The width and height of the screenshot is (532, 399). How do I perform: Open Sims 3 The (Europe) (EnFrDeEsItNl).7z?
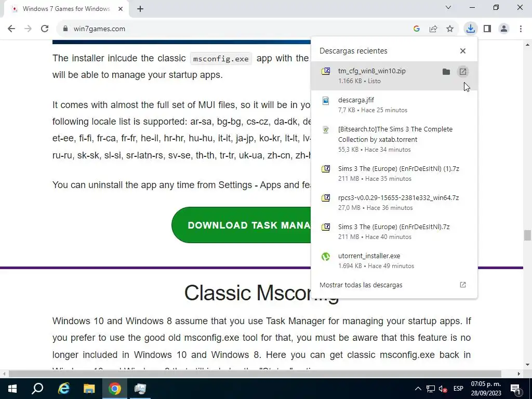[394, 232]
